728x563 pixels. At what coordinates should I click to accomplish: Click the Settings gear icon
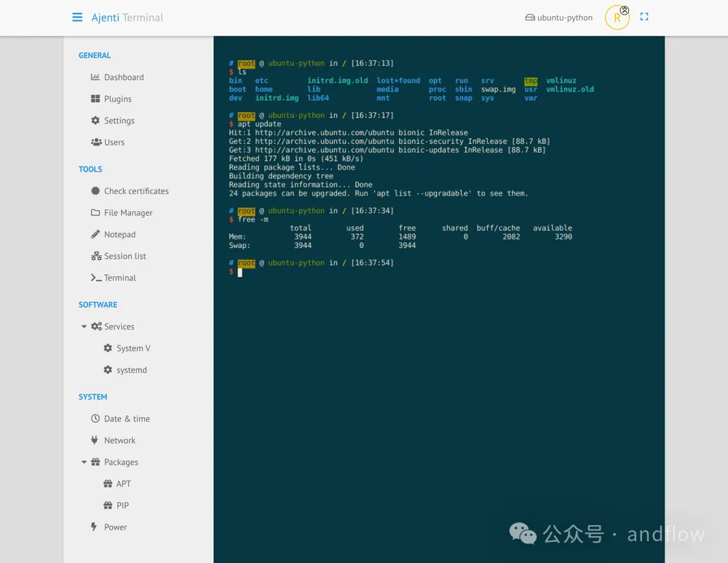(95, 121)
